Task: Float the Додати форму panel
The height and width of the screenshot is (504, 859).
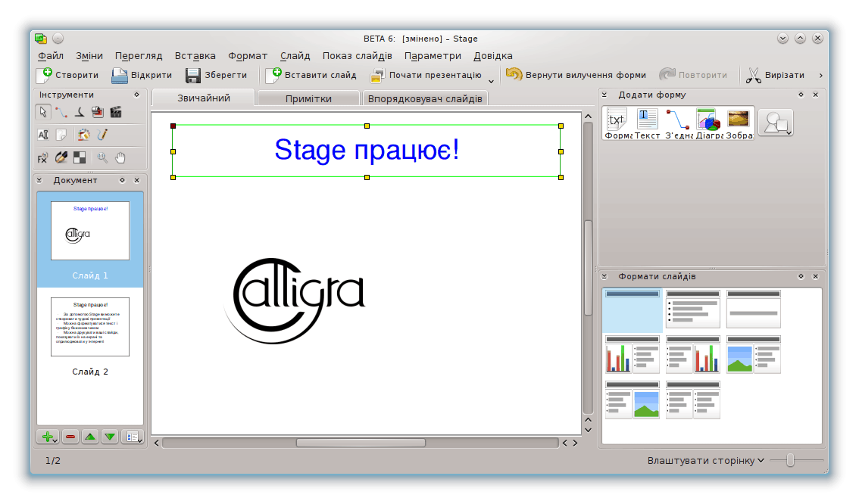Action: point(801,95)
